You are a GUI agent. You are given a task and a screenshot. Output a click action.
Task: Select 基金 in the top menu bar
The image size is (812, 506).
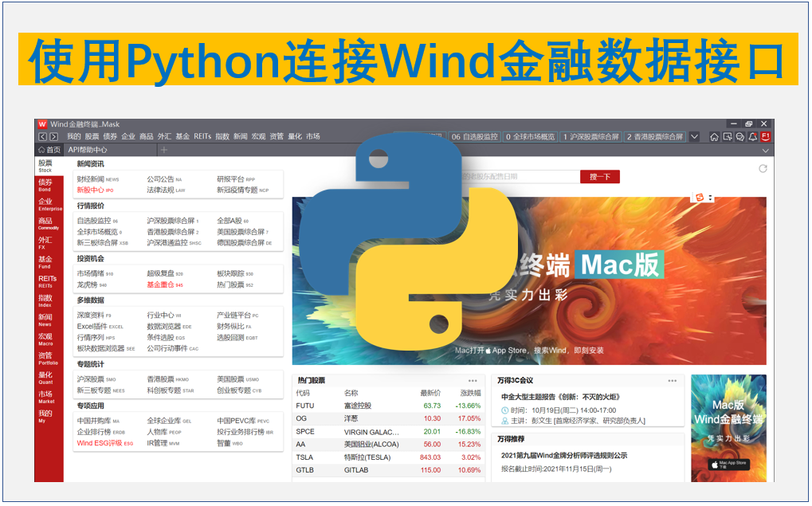tap(182, 136)
